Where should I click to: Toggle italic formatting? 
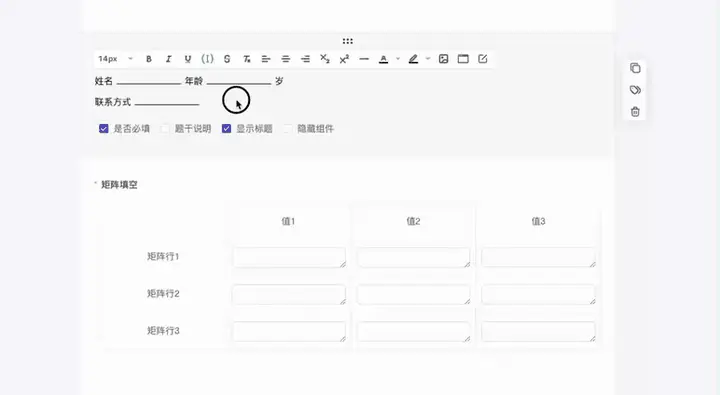169,59
